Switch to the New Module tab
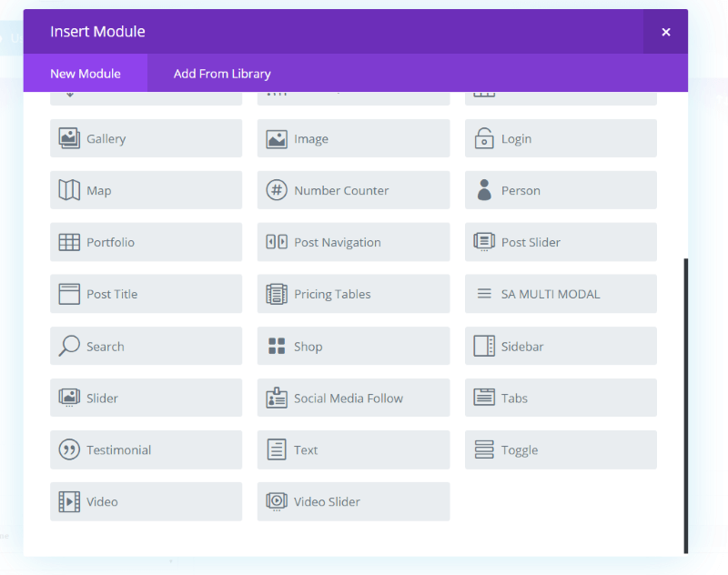728x575 pixels. tap(86, 74)
